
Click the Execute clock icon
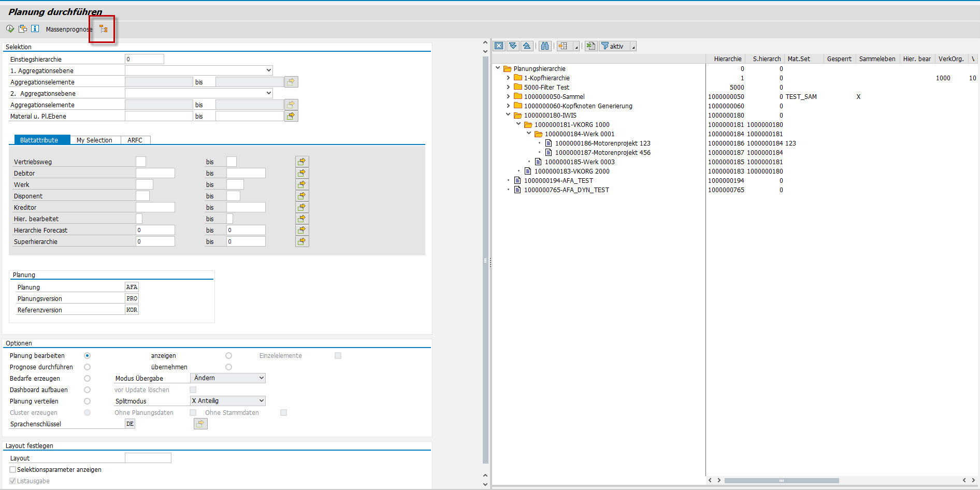[10, 29]
